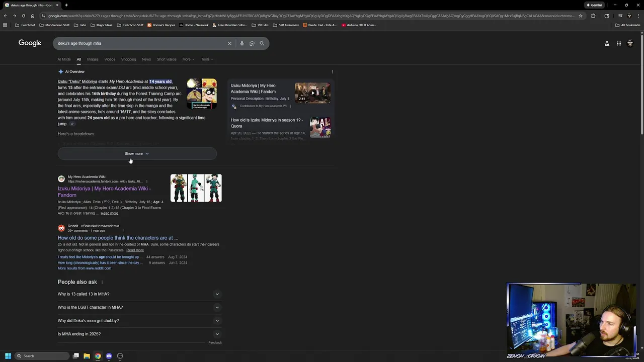This screenshot has height=362, width=644.
Task: Click the Feedback link below People also ask
Action: 215,343
